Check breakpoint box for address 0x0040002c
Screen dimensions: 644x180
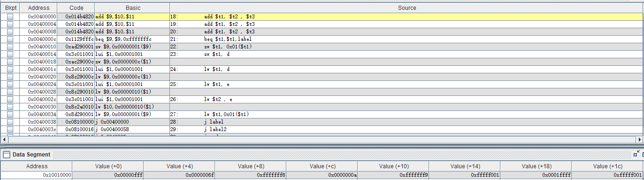tap(9, 99)
